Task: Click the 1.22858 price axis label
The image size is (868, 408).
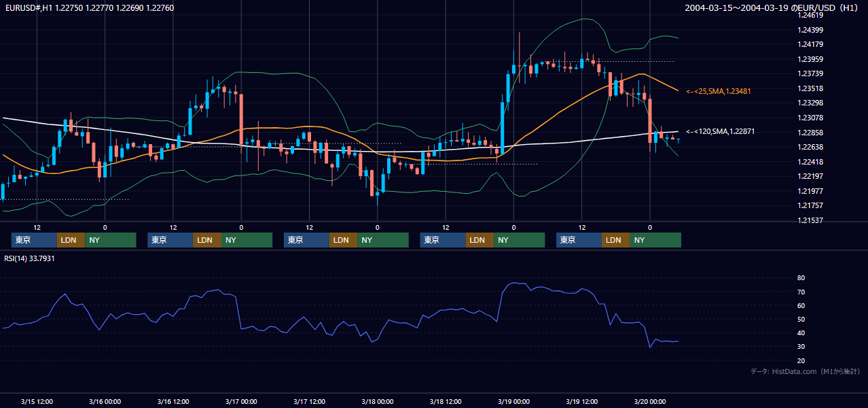Action: point(811,133)
